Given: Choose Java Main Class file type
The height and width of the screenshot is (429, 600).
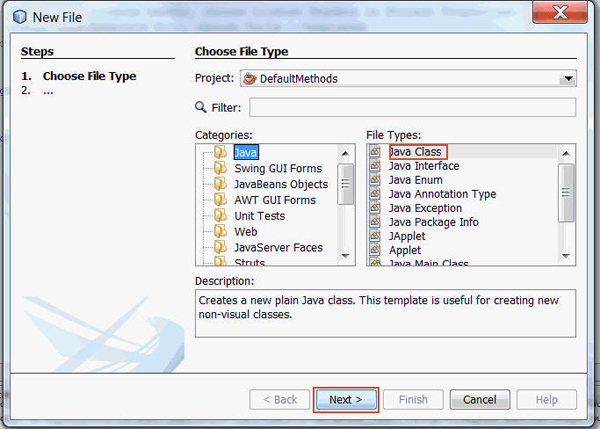Looking at the screenshot, I should tap(429, 262).
